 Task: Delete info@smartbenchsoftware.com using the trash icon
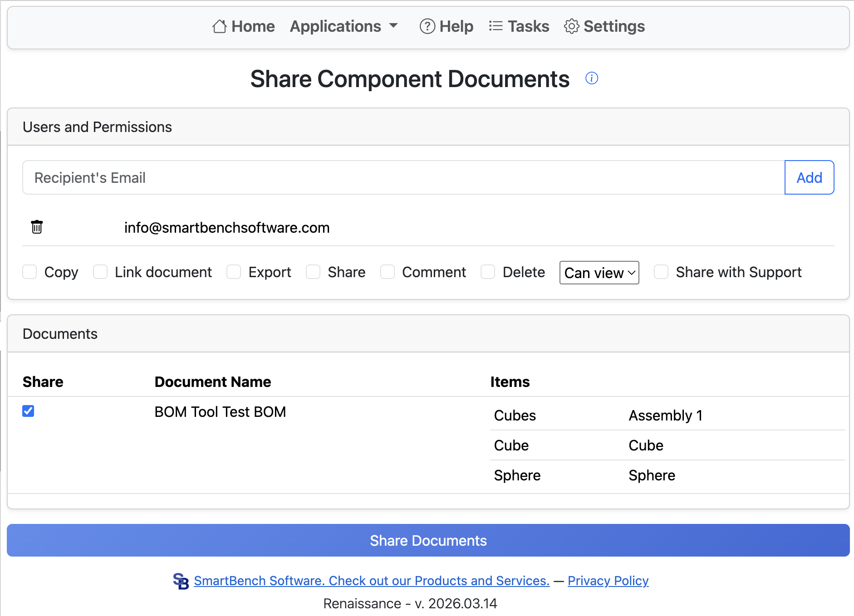tap(37, 227)
